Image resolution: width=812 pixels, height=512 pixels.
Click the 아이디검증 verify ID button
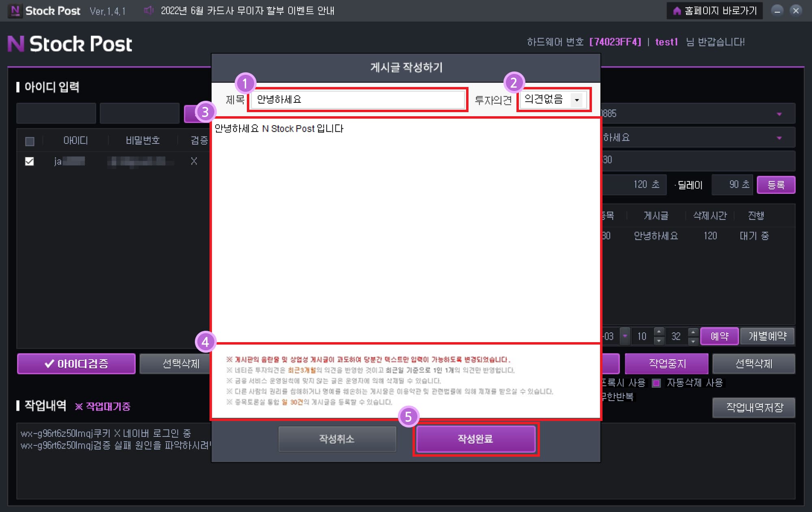[76, 364]
